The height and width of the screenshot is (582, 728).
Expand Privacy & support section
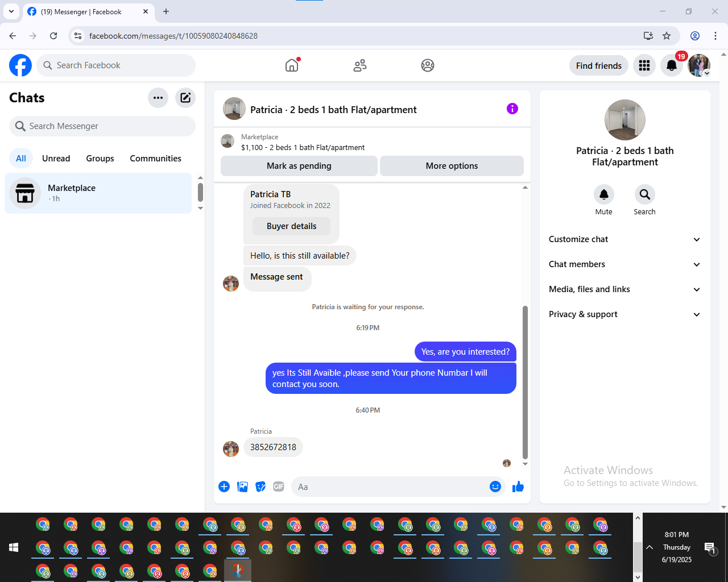(625, 314)
